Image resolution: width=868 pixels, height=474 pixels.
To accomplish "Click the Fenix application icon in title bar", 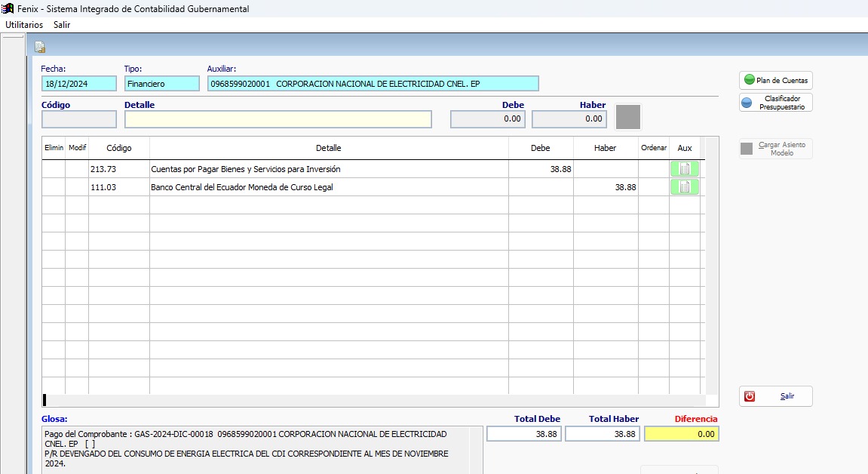I will point(8,9).
